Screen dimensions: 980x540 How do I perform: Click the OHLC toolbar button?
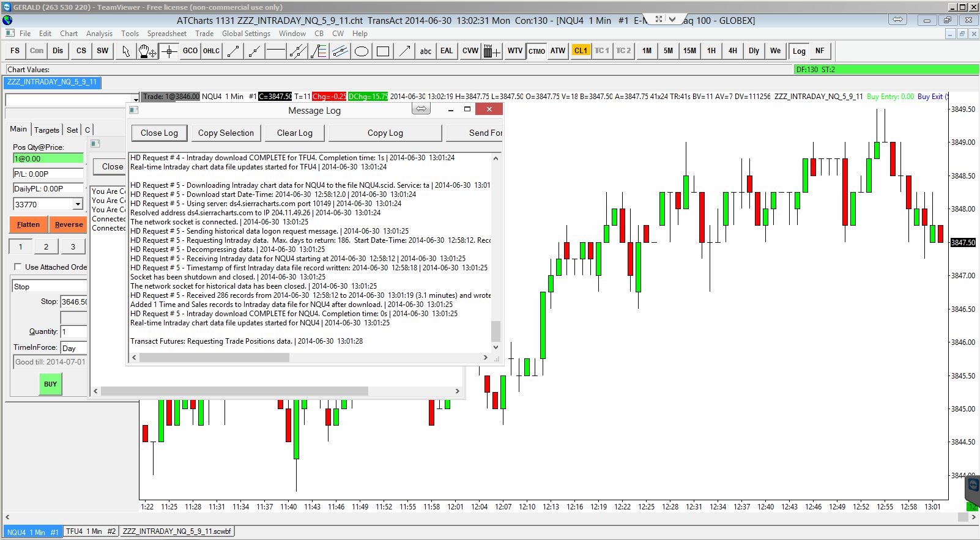211,51
